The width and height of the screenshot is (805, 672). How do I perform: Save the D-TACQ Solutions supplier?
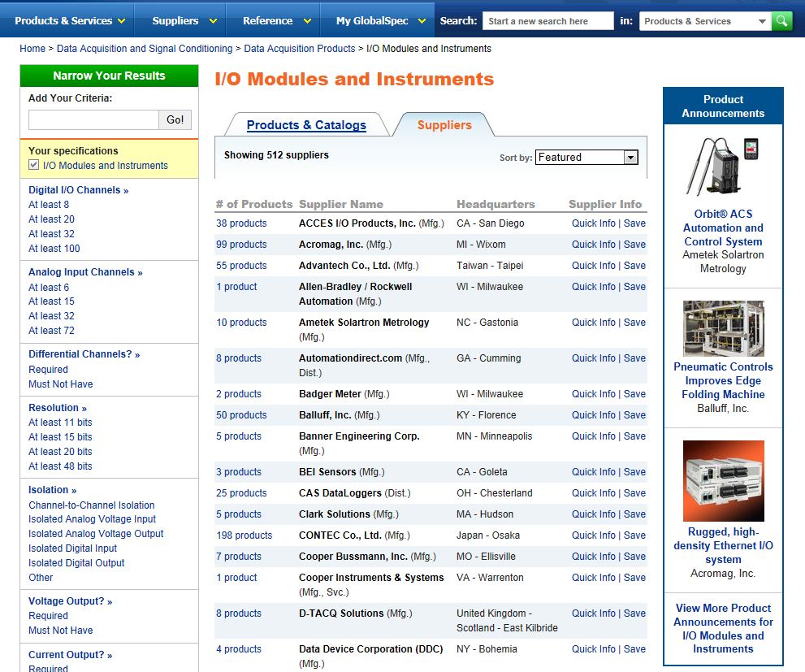click(634, 613)
